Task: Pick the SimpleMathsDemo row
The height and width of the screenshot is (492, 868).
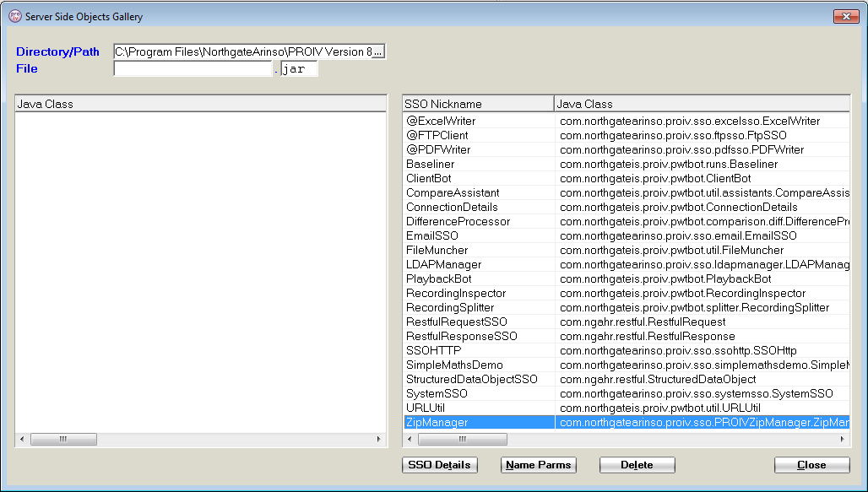Action: click(627, 365)
